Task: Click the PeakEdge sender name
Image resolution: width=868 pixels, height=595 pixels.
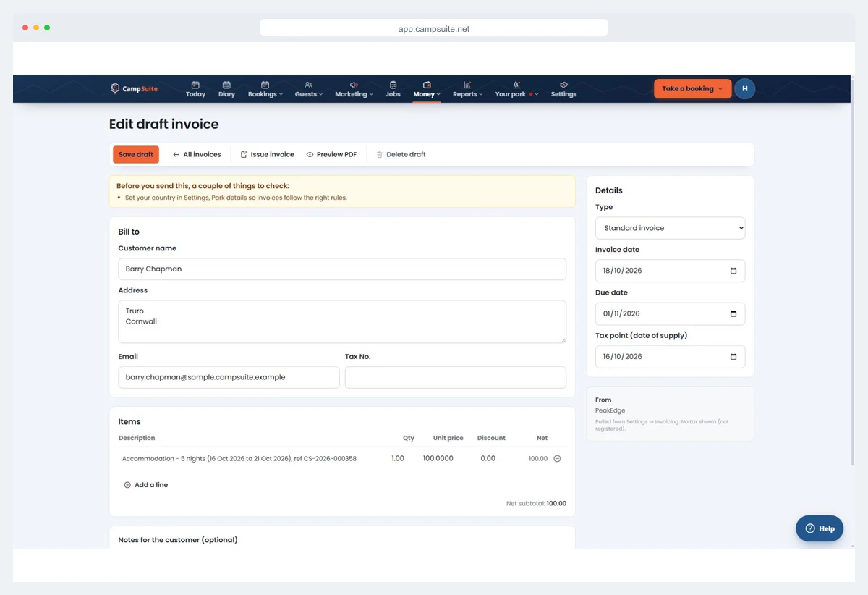Action: 610,410
